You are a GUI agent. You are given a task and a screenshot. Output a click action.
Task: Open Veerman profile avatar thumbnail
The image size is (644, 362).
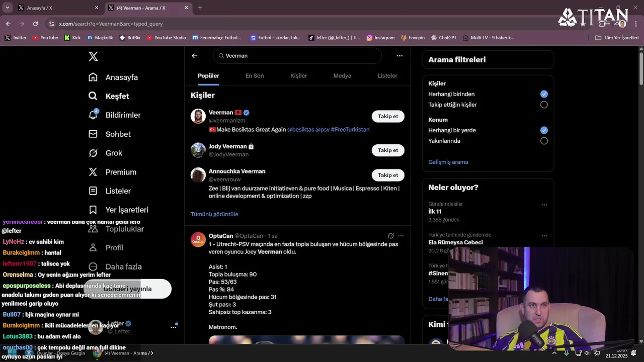198,116
